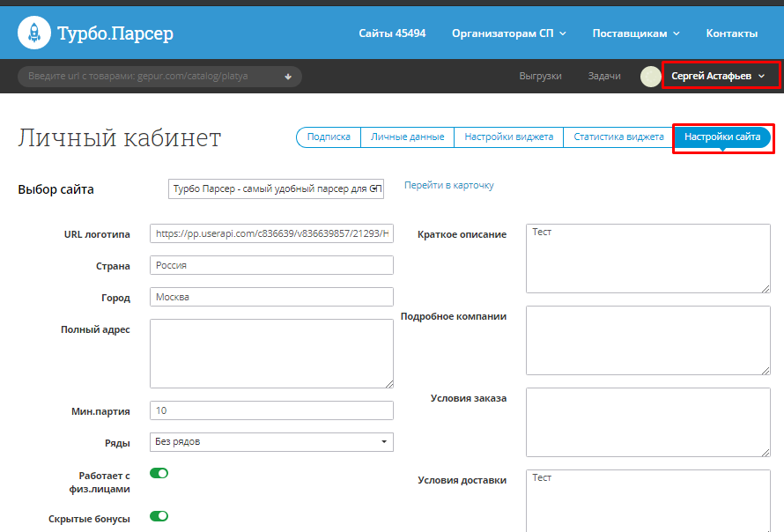The image size is (784, 532).
Task: Open the Статистика виджета tab
Action: 618,137
